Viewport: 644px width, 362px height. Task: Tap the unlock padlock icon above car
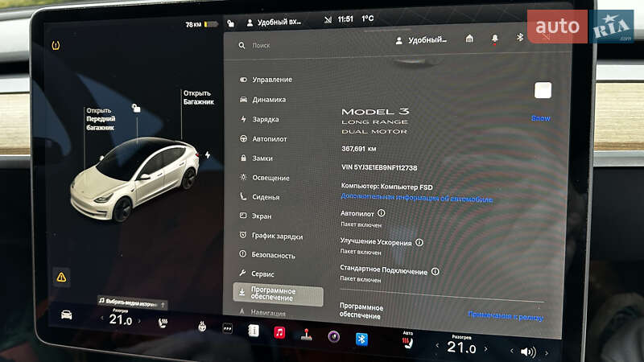click(136, 108)
